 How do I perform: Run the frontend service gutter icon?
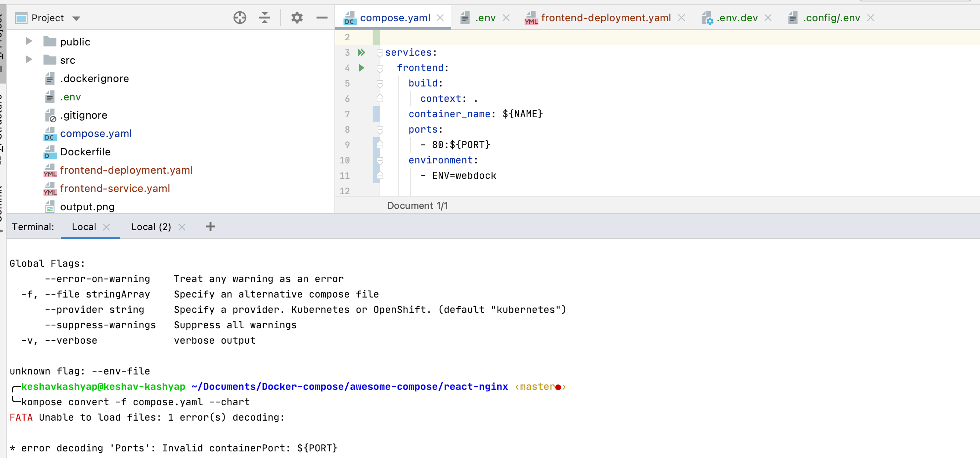361,68
